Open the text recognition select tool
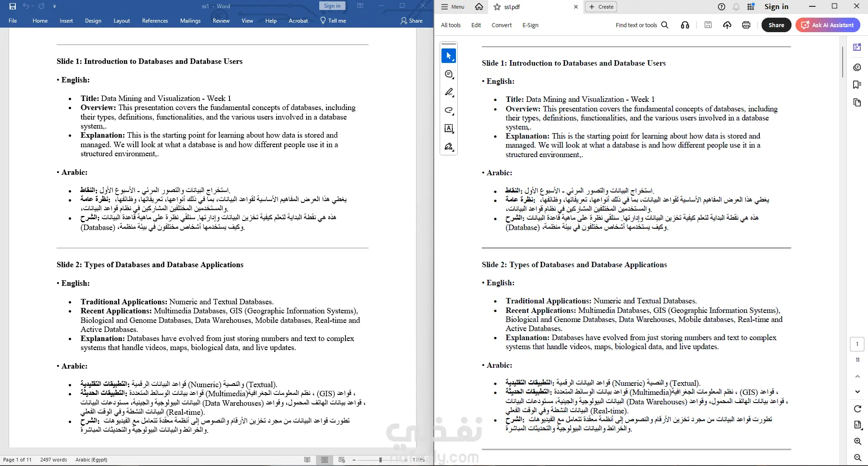 coord(449,129)
